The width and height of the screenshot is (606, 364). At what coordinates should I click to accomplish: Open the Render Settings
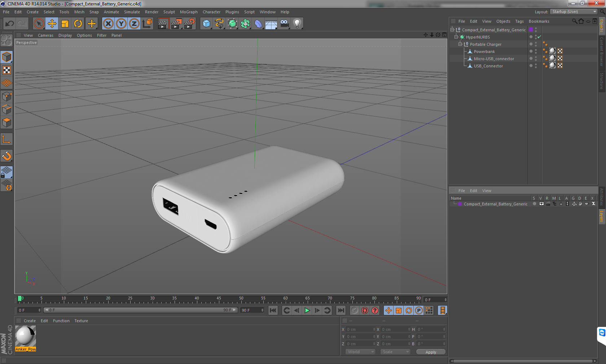189,24
